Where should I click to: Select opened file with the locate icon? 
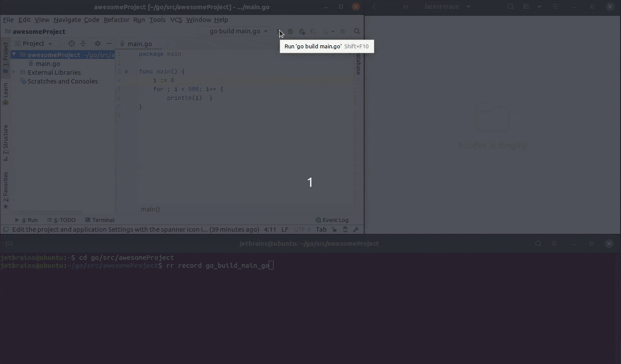point(71,44)
